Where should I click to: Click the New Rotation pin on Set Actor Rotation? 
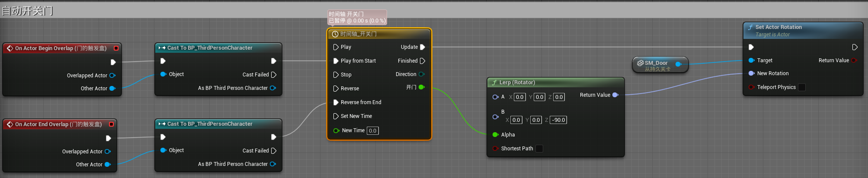pyautogui.click(x=752, y=73)
